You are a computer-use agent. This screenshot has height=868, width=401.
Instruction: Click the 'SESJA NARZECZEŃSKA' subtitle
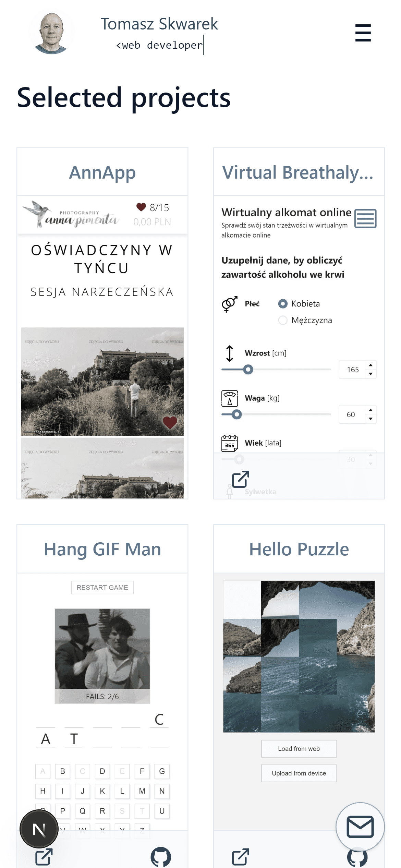(x=102, y=292)
